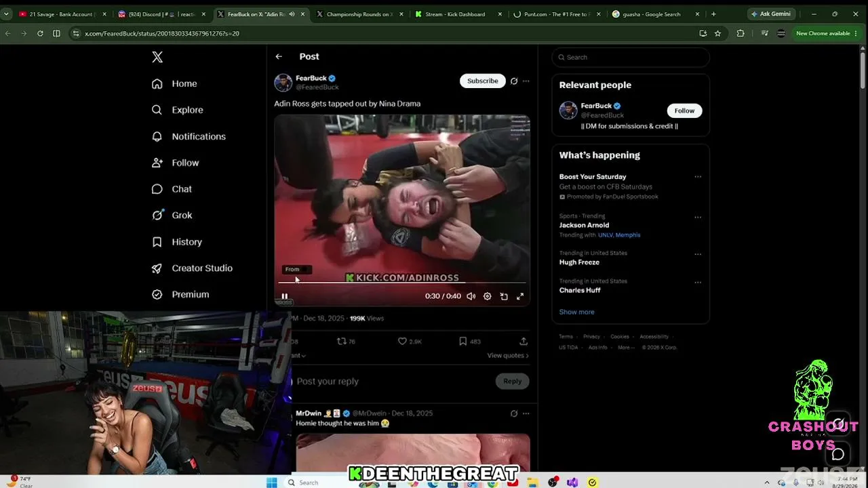Open more options for Charles Huff trend
This screenshot has width=868, height=488.
tap(698, 282)
